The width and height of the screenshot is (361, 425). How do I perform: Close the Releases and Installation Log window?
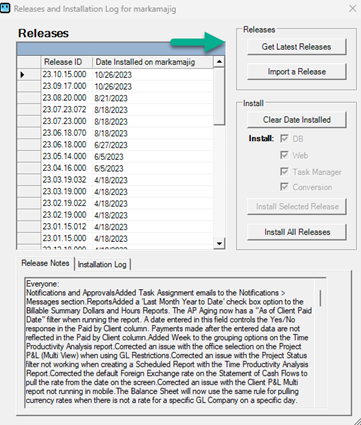(352, 8)
